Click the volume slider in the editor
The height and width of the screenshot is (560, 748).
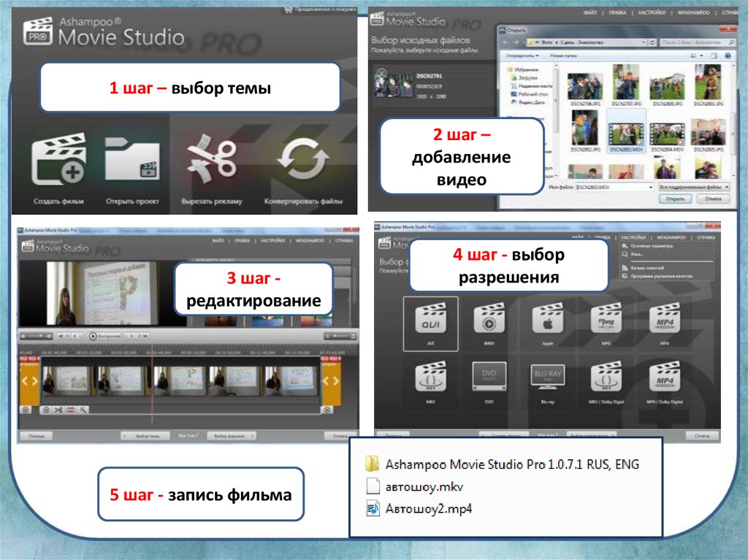point(37,337)
